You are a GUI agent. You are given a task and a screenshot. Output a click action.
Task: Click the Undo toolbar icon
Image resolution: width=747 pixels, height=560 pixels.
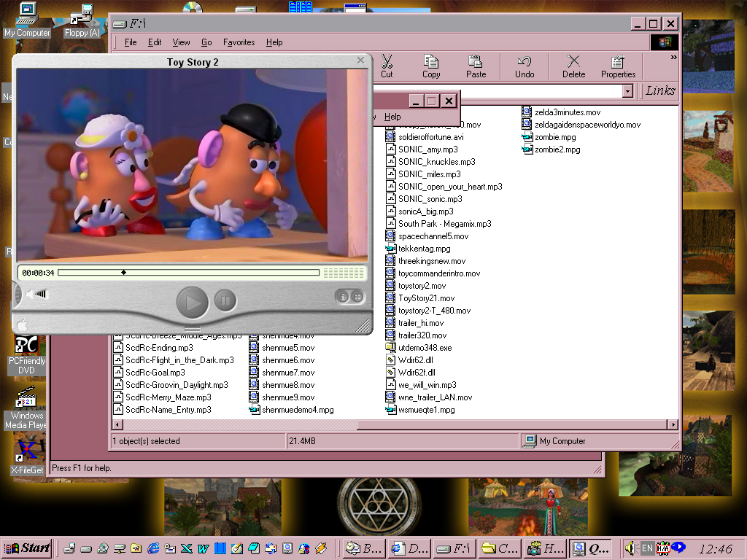[524, 66]
